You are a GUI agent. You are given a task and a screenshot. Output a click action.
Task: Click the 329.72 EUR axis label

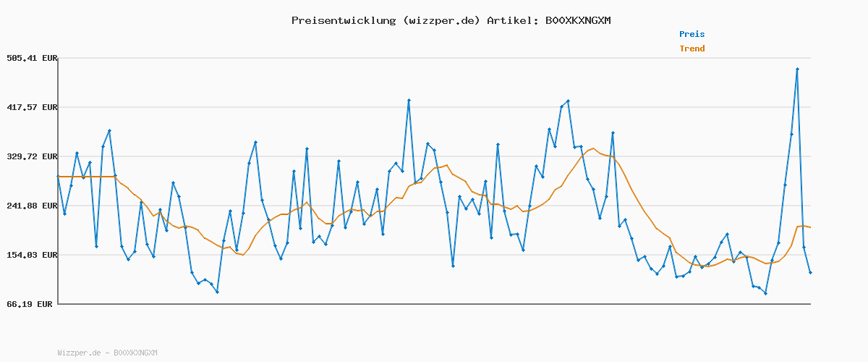click(31, 156)
